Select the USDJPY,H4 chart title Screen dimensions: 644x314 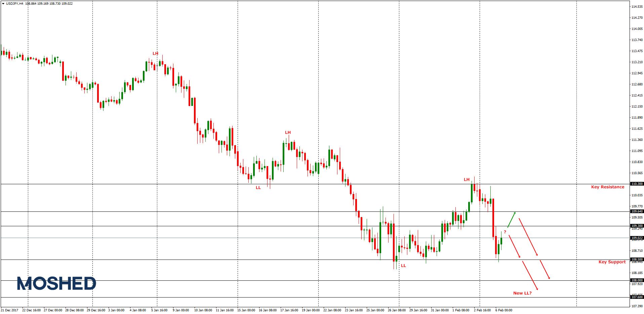[14, 4]
